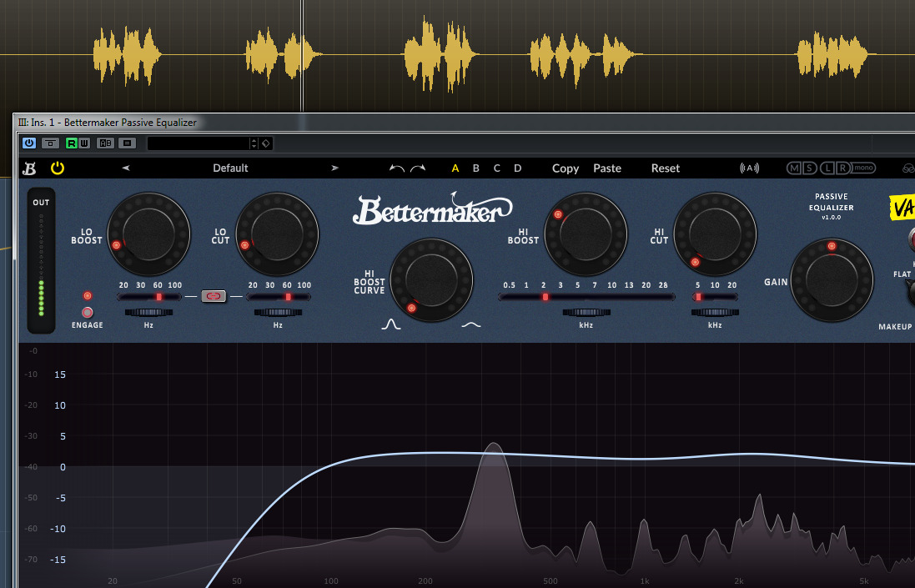Click the LO CUT knob

277,234
